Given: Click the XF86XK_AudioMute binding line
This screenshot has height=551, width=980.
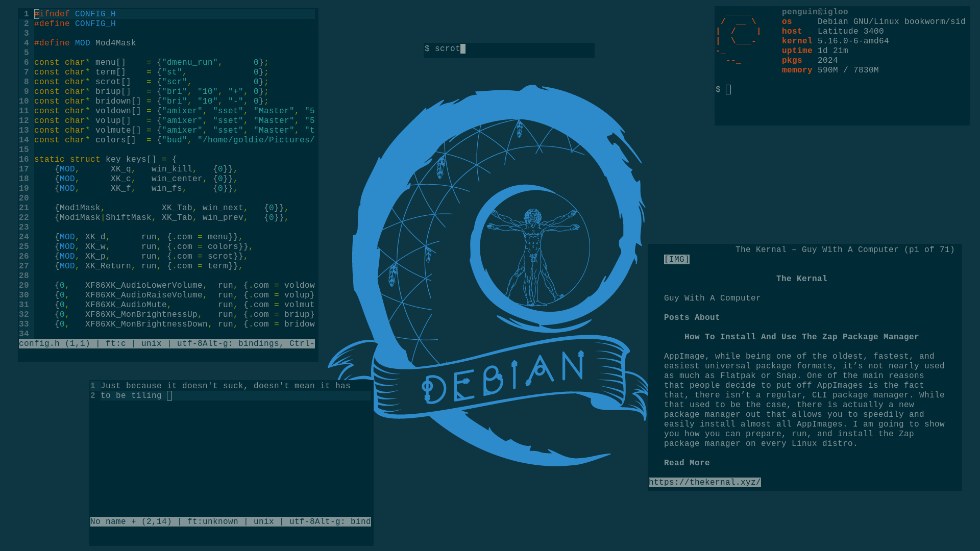Looking at the screenshot, I should pyautogui.click(x=185, y=305).
